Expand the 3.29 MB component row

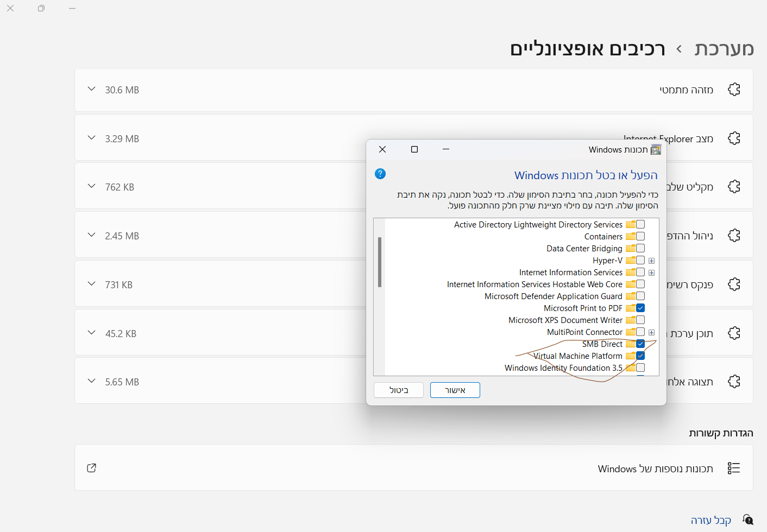coord(91,138)
